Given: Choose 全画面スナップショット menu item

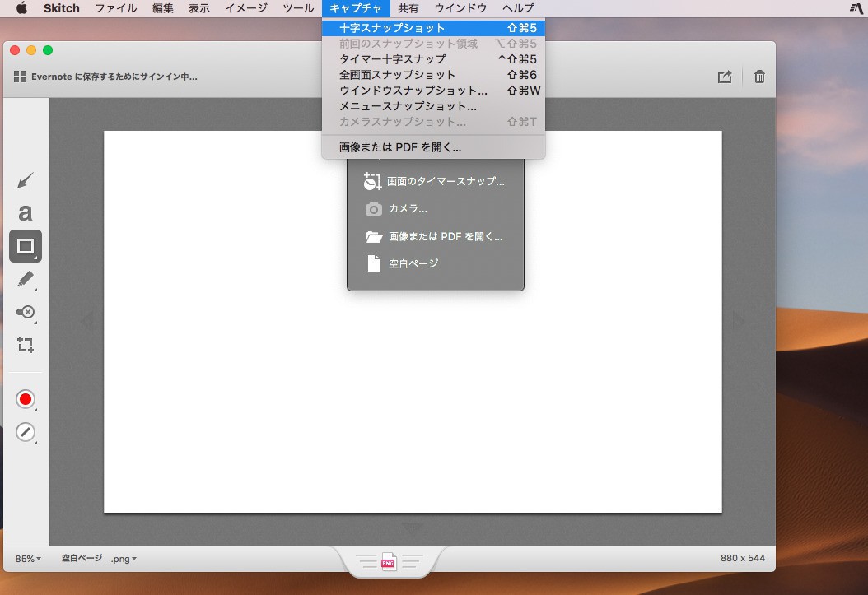Looking at the screenshot, I should pos(397,75).
